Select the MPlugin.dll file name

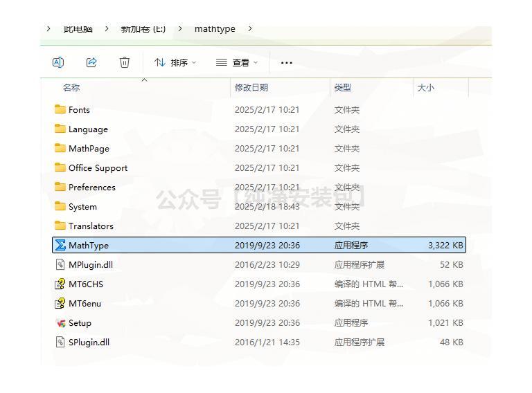(x=91, y=265)
